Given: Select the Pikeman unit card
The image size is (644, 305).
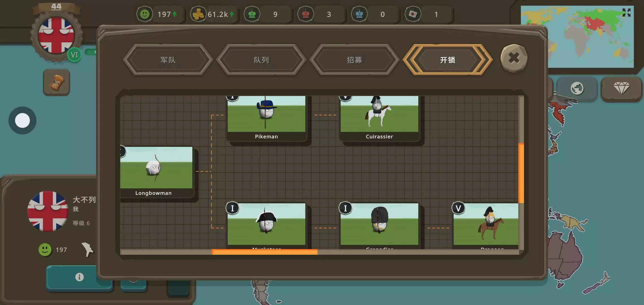Looking at the screenshot, I should tap(266, 117).
